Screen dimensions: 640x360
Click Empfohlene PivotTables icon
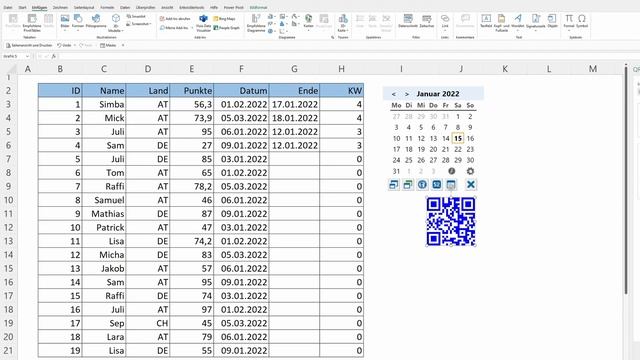pyautogui.click(x=32, y=23)
